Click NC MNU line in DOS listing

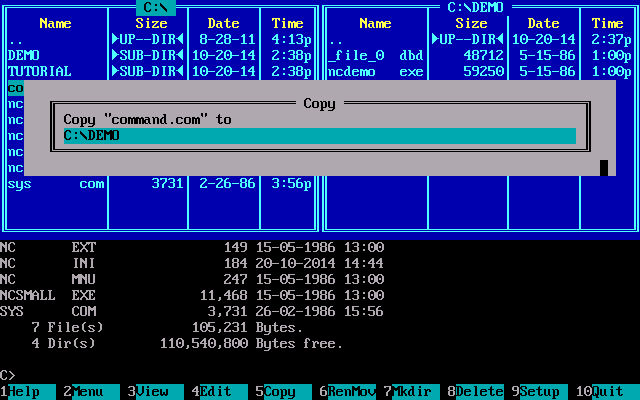192,280
